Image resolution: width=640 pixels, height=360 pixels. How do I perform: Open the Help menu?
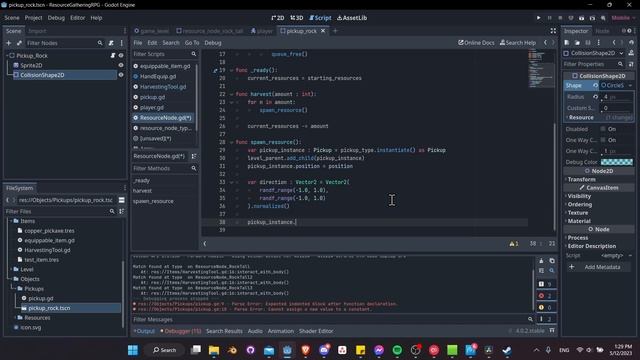[96, 18]
